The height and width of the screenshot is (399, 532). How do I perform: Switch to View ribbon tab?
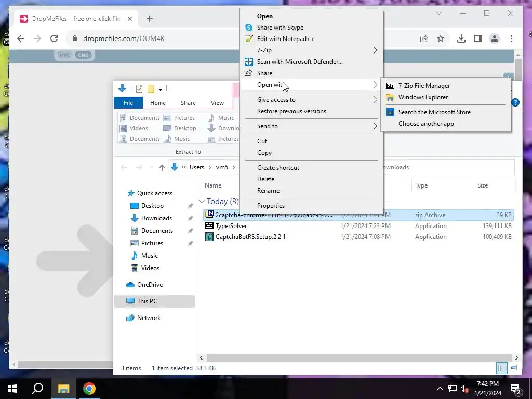click(217, 103)
